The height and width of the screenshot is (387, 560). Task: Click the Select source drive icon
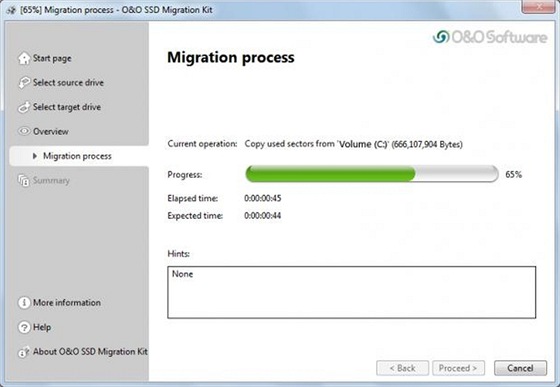tap(24, 82)
